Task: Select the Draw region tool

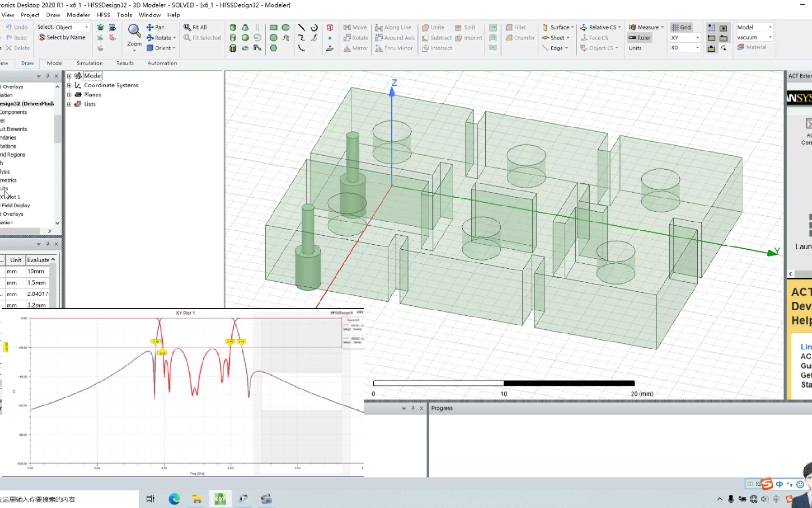Action: [330, 27]
